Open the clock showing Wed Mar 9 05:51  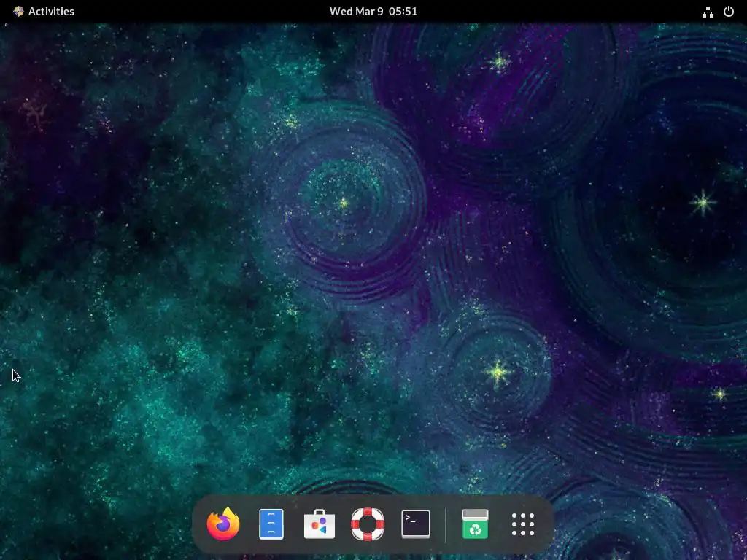coord(373,12)
